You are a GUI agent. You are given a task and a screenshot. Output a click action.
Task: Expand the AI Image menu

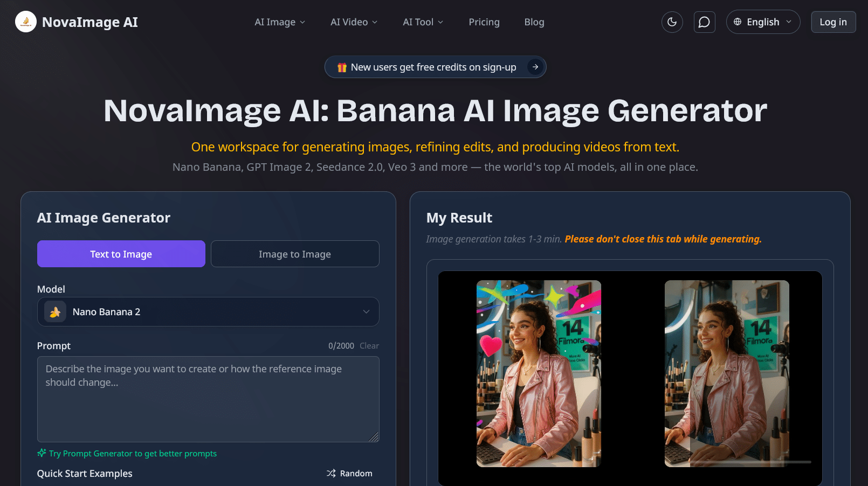280,22
